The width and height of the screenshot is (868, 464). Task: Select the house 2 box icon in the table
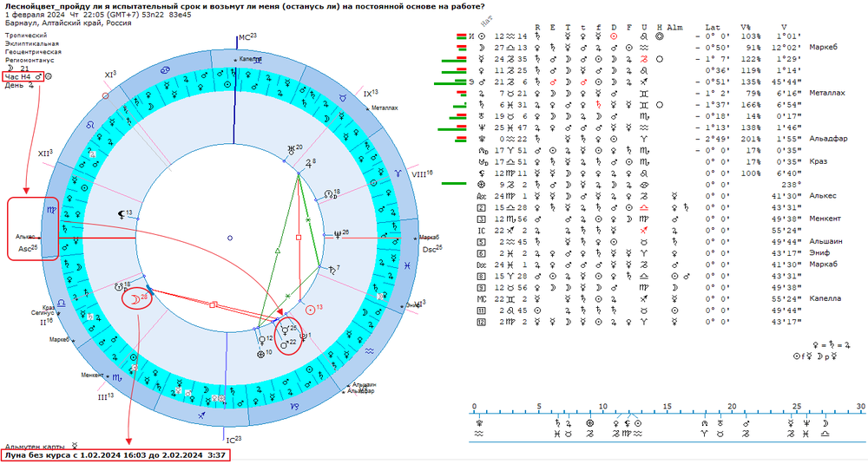pos(481,207)
